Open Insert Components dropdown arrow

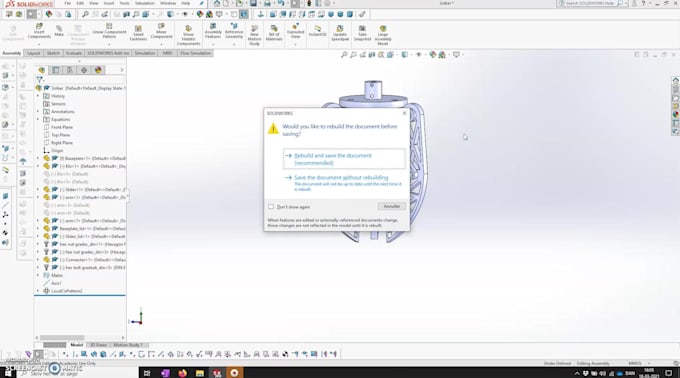point(39,44)
